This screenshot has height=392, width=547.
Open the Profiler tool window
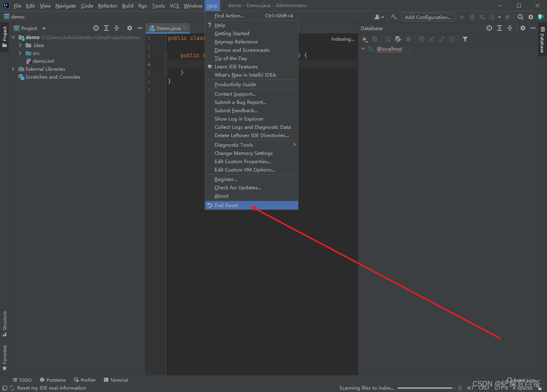(x=85, y=380)
